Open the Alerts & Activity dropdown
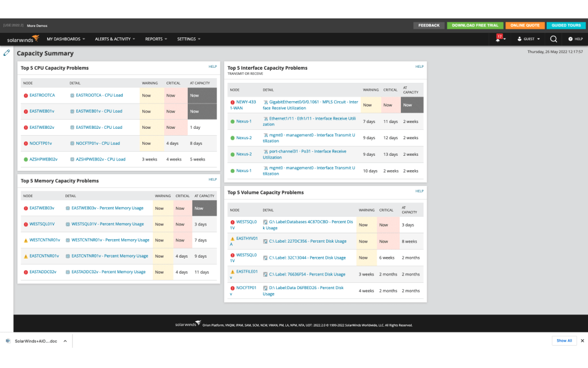The image size is (588, 368). (x=115, y=39)
